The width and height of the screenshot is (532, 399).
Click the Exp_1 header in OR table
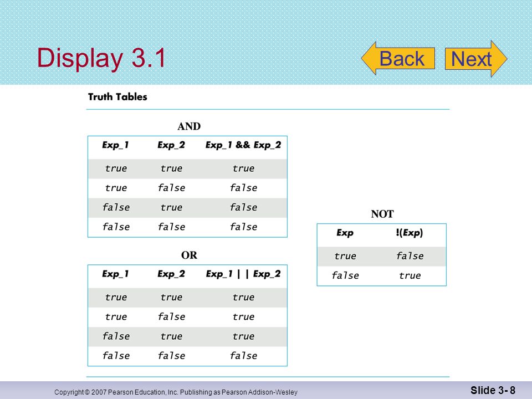(x=115, y=274)
